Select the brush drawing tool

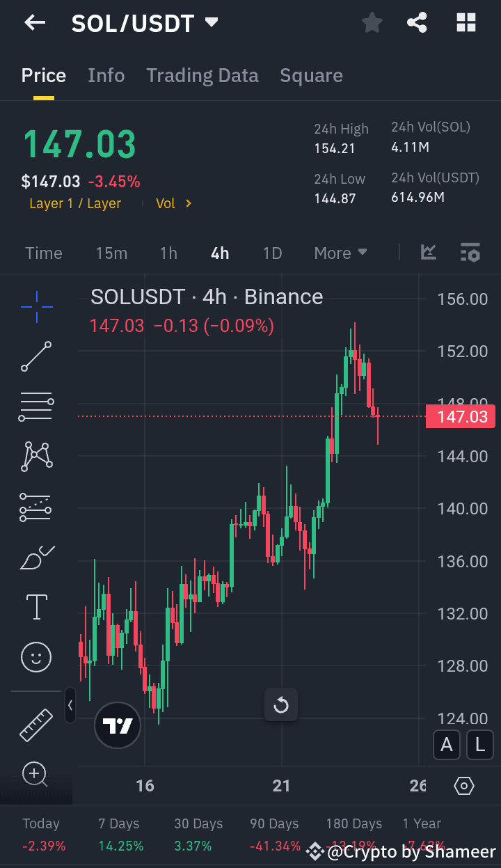click(x=35, y=557)
